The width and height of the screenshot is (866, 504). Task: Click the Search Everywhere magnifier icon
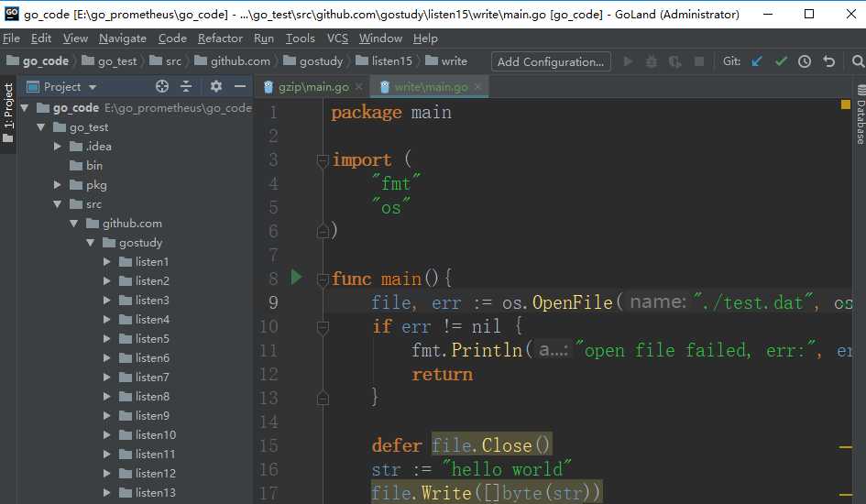858,61
